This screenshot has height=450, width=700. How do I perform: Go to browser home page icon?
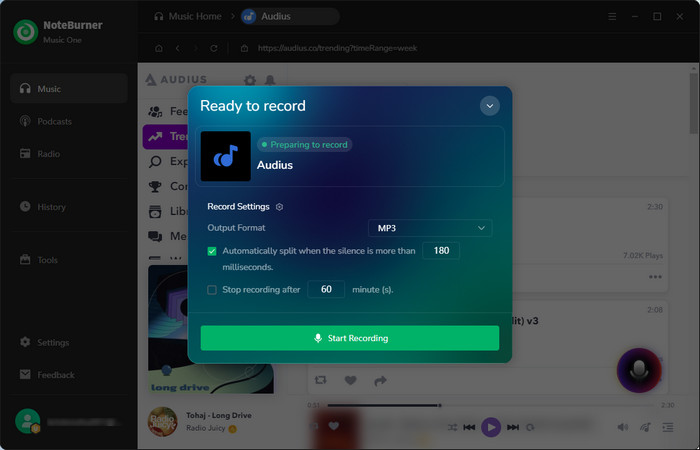pos(159,48)
